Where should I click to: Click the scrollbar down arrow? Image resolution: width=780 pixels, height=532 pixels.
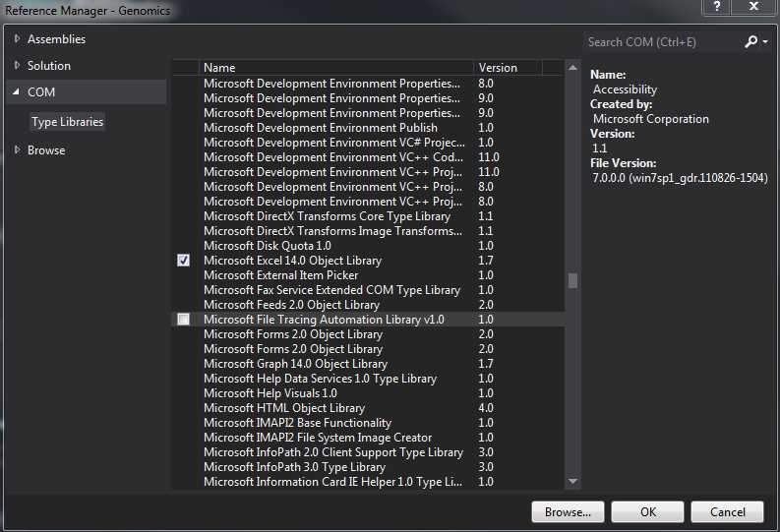pos(572,481)
